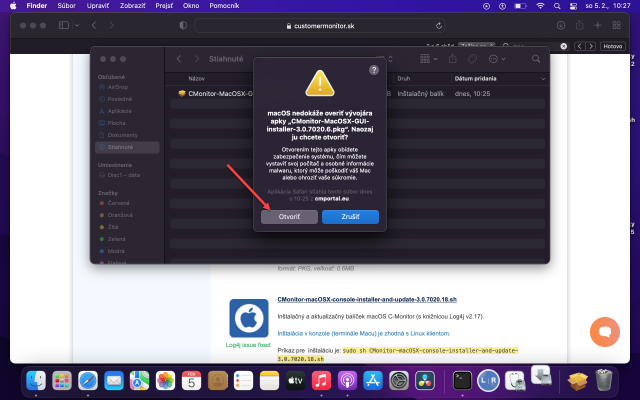
Task: Open the orange chat bubble widget
Action: coord(605,332)
